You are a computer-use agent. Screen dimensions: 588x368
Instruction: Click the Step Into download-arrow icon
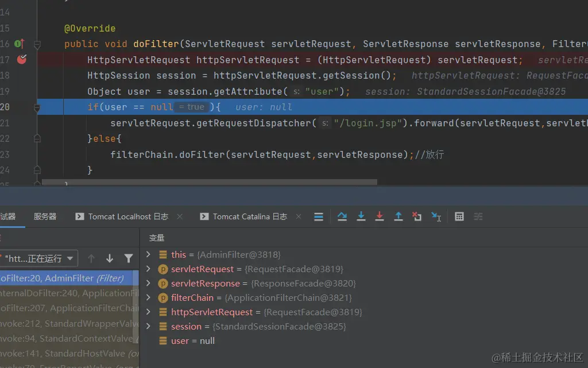(361, 216)
